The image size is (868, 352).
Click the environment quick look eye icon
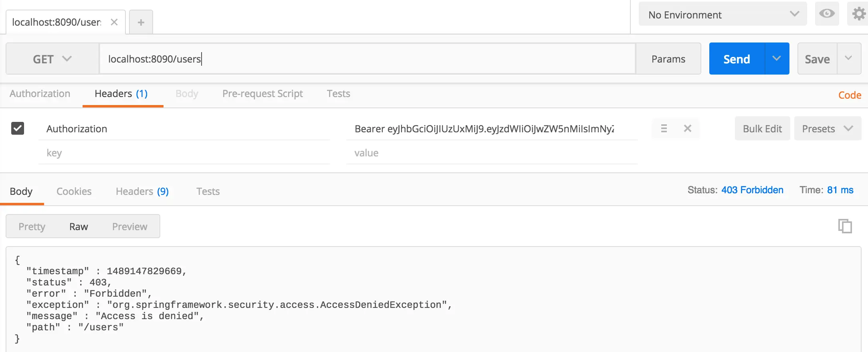[827, 14]
